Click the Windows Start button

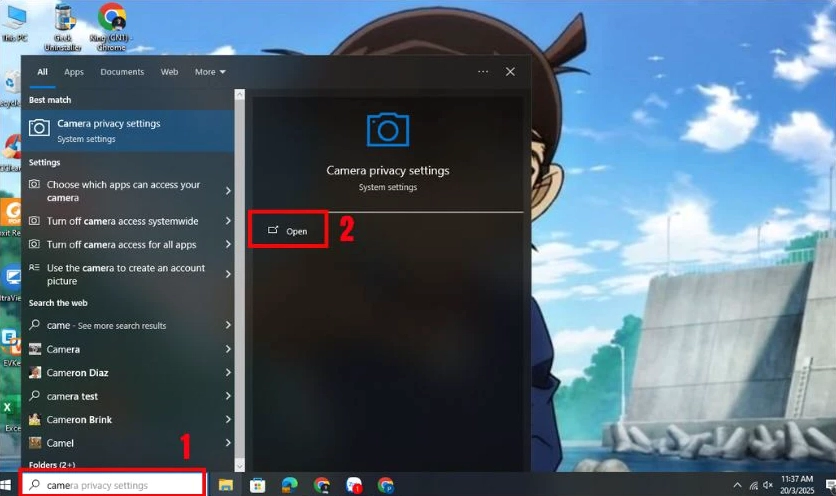coord(9,485)
